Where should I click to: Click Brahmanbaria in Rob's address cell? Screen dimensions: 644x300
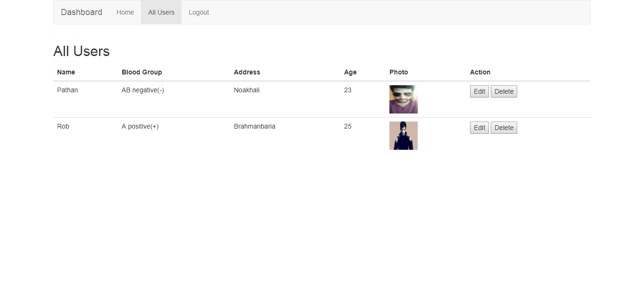tap(254, 126)
